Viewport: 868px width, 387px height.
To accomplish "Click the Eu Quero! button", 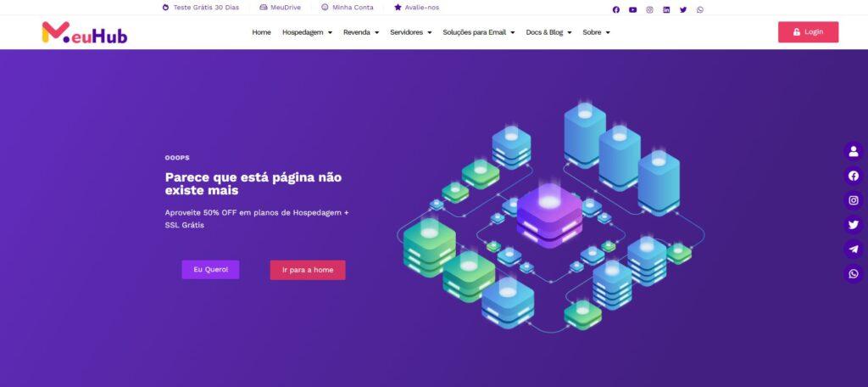I will pos(210,270).
